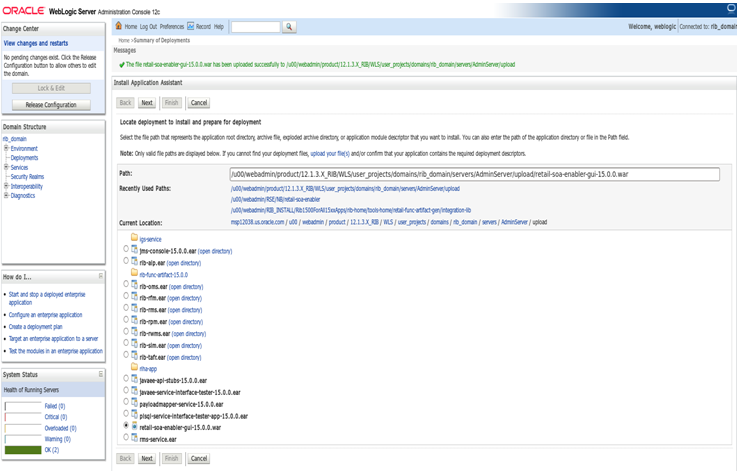Open Preferences in the toolbar
This screenshot has width=737, height=472.
click(x=172, y=27)
